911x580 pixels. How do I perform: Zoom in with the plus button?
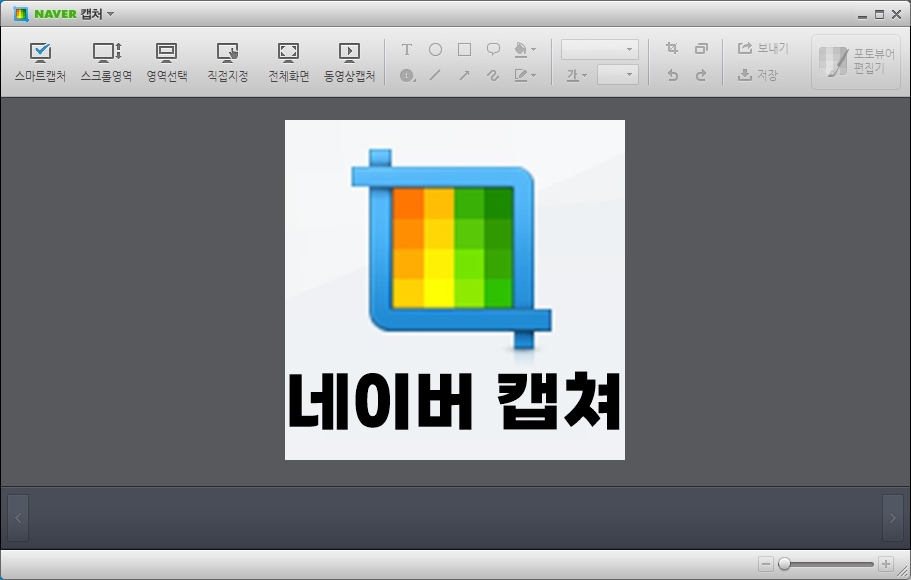[885, 564]
